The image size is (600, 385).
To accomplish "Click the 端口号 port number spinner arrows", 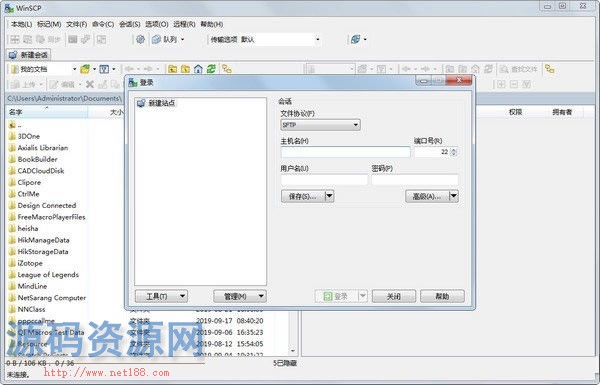I will [454, 152].
